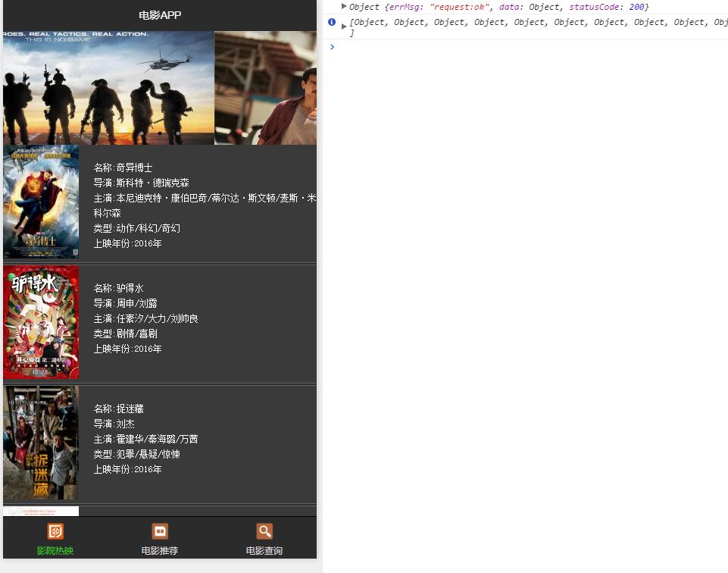Click the 名称:捉迷藏 title text
This screenshot has width=728, height=573.
pos(118,409)
